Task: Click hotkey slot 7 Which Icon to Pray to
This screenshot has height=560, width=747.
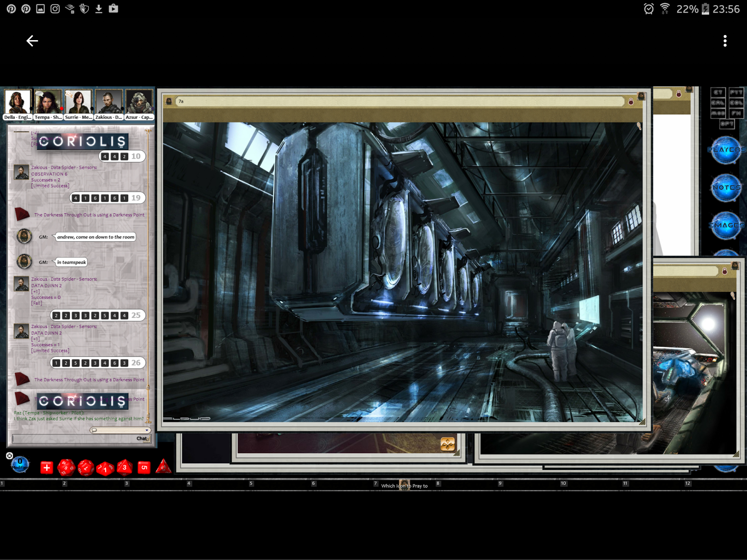Action: coord(404,485)
